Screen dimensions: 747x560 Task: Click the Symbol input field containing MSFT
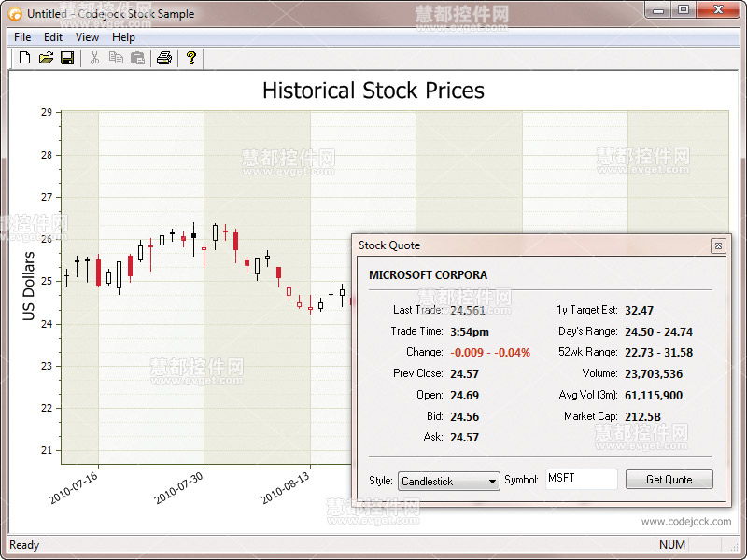point(581,479)
